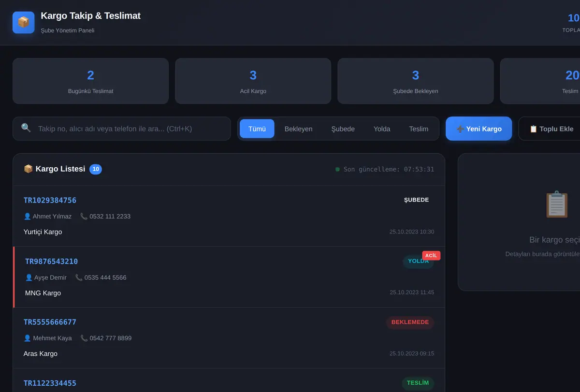Image resolution: width=580 pixels, height=392 pixels.
Task: Open tracking number TR1122334455
Action: (x=50, y=383)
